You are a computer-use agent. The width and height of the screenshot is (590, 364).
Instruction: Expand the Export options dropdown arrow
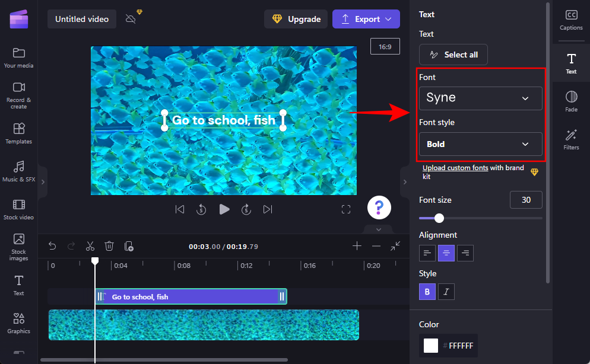point(389,19)
